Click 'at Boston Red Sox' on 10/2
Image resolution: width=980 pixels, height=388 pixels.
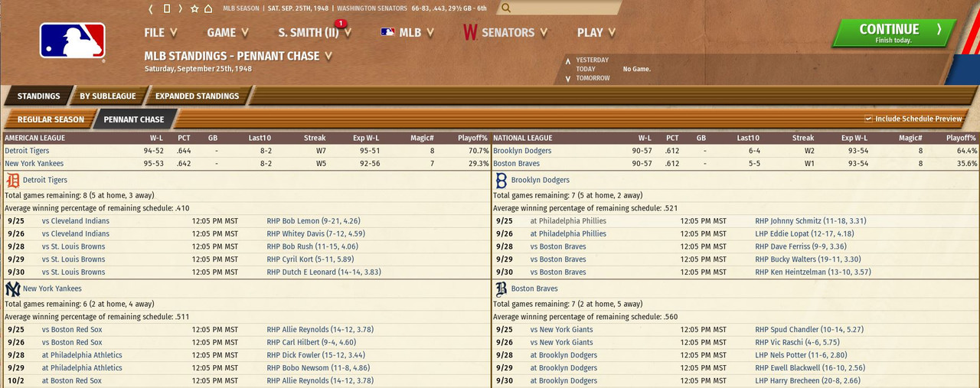pos(72,380)
